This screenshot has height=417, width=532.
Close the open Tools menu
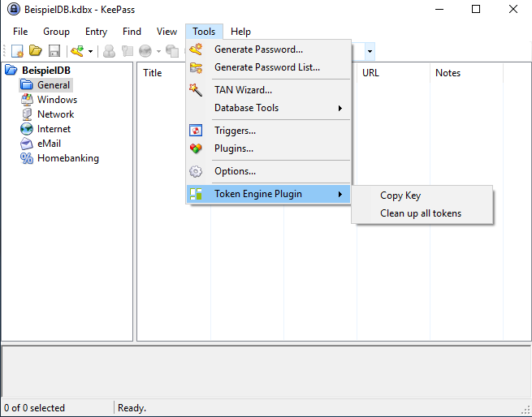pyautogui.click(x=204, y=32)
